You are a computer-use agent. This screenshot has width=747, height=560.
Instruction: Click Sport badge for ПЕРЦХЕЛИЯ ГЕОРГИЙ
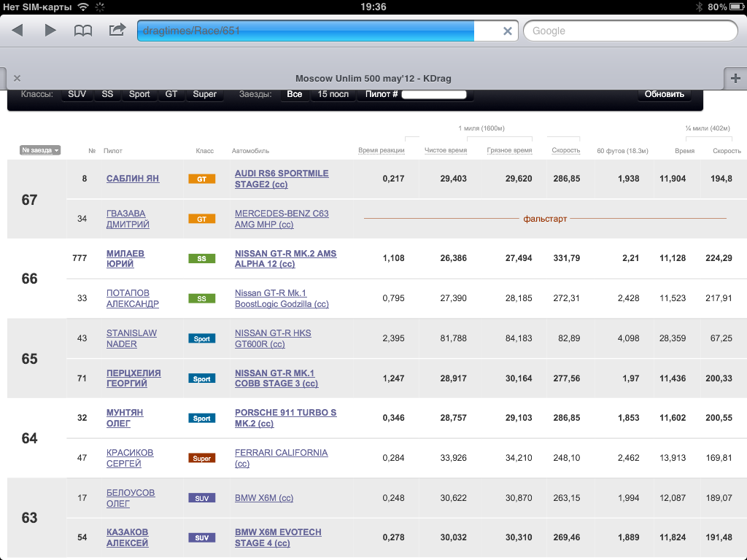tap(202, 378)
